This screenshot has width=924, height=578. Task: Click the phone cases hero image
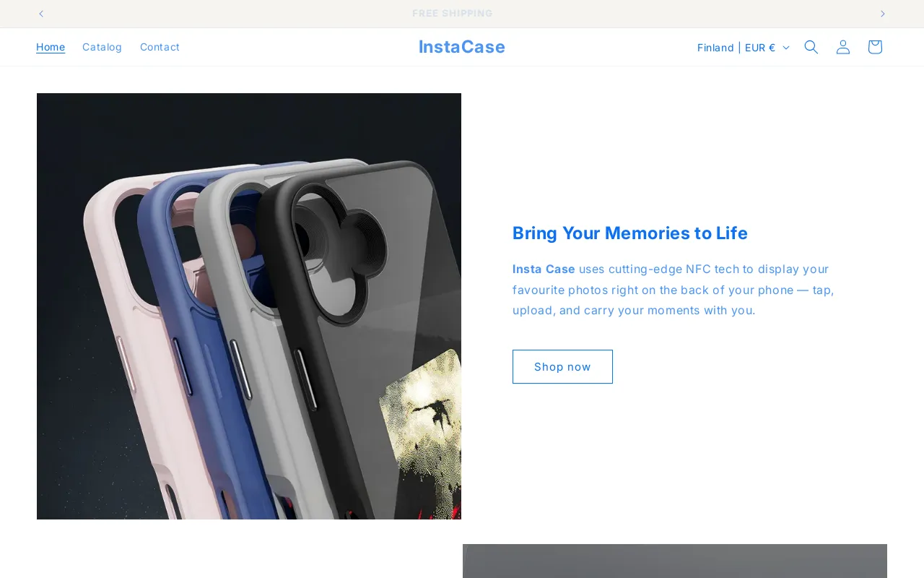(249, 306)
